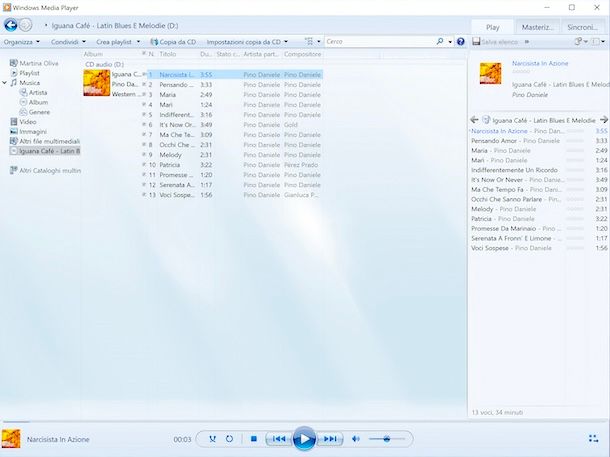Viewport: 610px width, 457px height.
Task: Click the Salva elenco floppy disk icon
Action: 476,41
